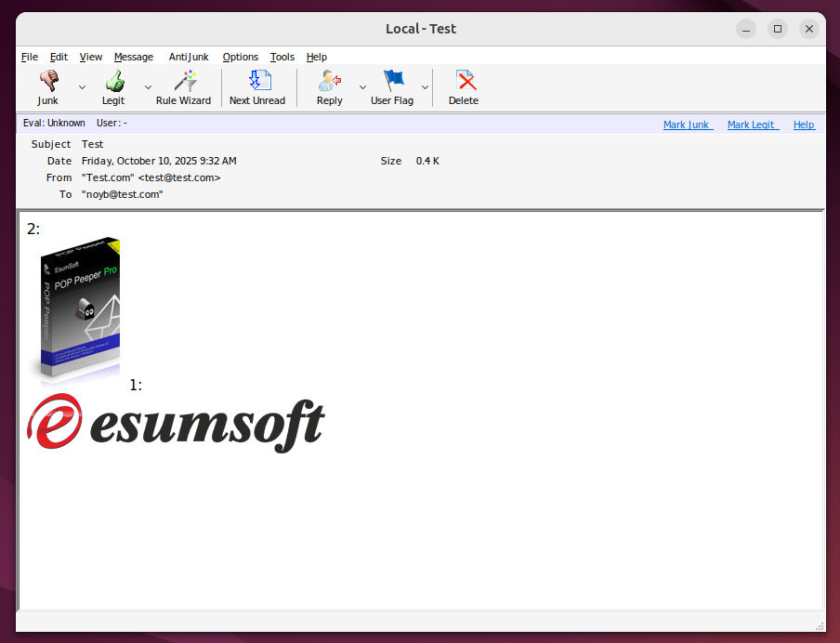This screenshot has height=643, width=840.
Task: Select the sender address test@test.com
Action: [x=179, y=177]
